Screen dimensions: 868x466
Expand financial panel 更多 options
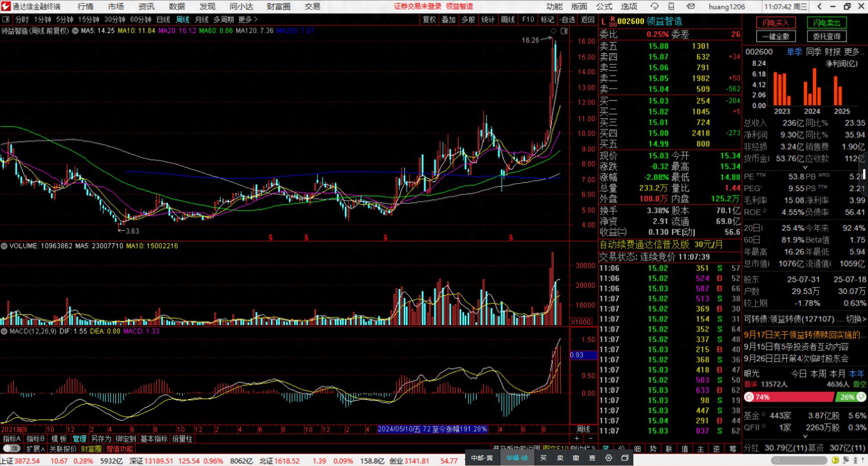tap(854, 52)
